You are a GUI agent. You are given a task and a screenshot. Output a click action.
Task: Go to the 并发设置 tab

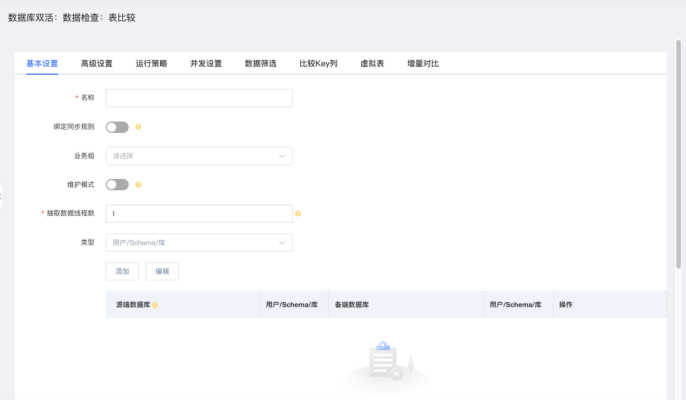pos(206,63)
